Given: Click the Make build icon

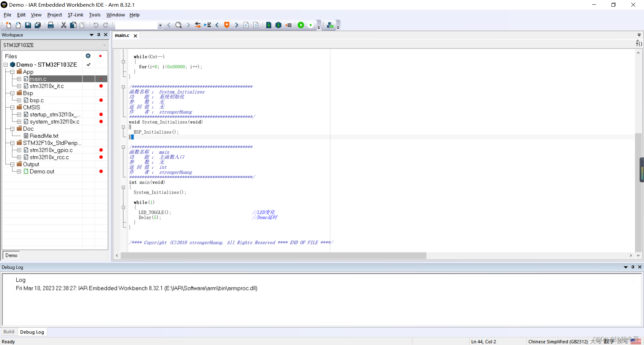Looking at the screenshot, I should 278,25.
